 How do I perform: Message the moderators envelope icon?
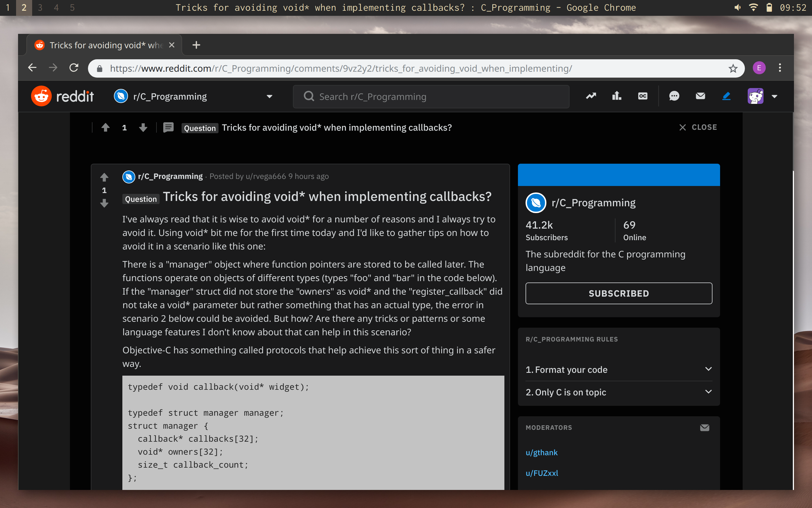click(705, 428)
